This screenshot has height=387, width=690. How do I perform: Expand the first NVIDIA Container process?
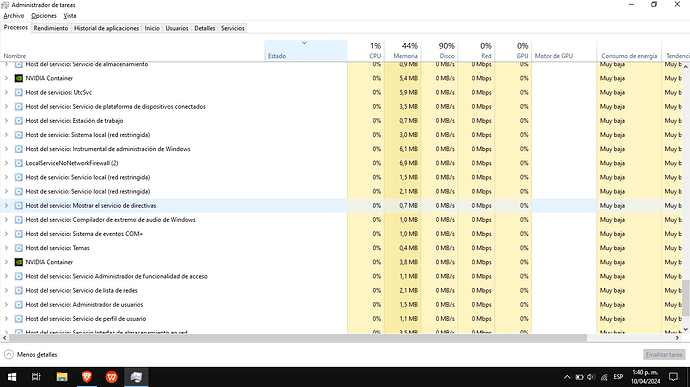[6, 78]
